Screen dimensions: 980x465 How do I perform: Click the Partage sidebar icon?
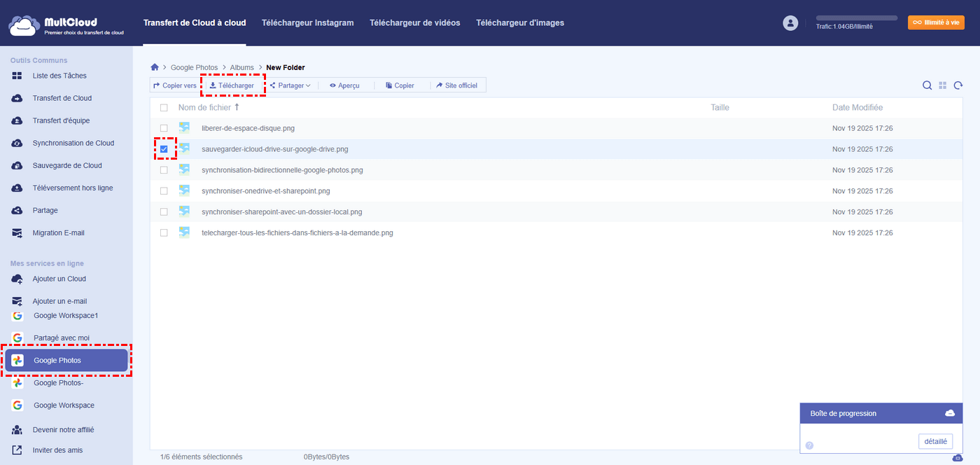[x=17, y=210]
